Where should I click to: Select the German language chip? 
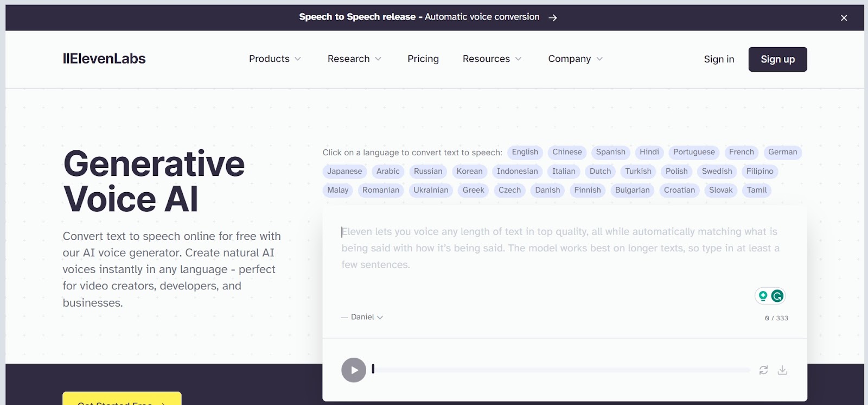click(x=782, y=153)
